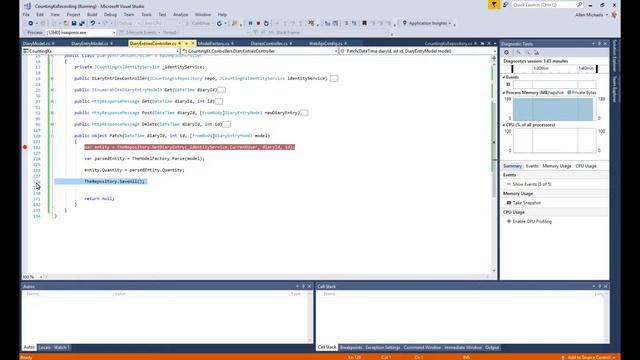Close the DiaryEntriesController.cs tab
Image resolution: width=640 pixels, height=360 pixels.
[193, 43]
